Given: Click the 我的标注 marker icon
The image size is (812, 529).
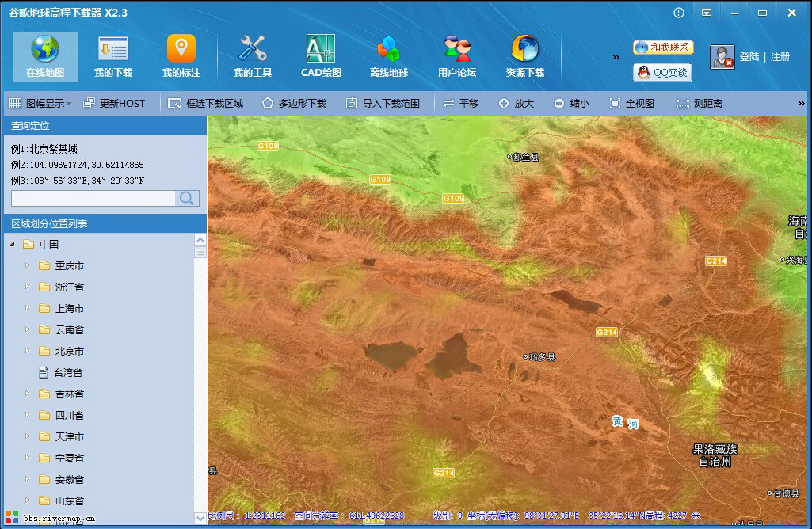Looking at the screenshot, I should click(181, 49).
